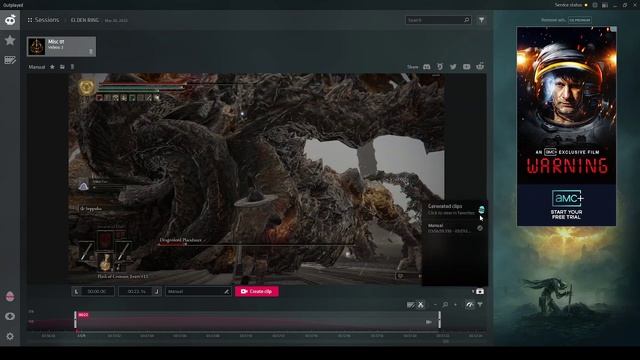Click the clip start time field
The width and height of the screenshot is (640, 360).
tap(97, 291)
